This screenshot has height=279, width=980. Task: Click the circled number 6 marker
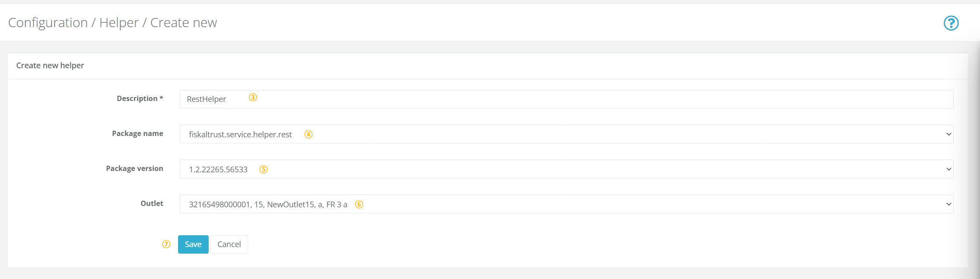(359, 204)
